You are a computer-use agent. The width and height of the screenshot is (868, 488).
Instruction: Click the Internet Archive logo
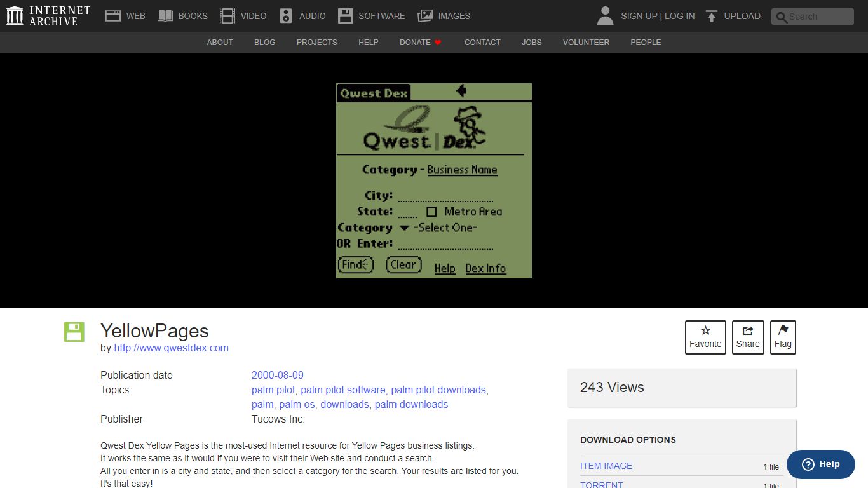point(48,16)
